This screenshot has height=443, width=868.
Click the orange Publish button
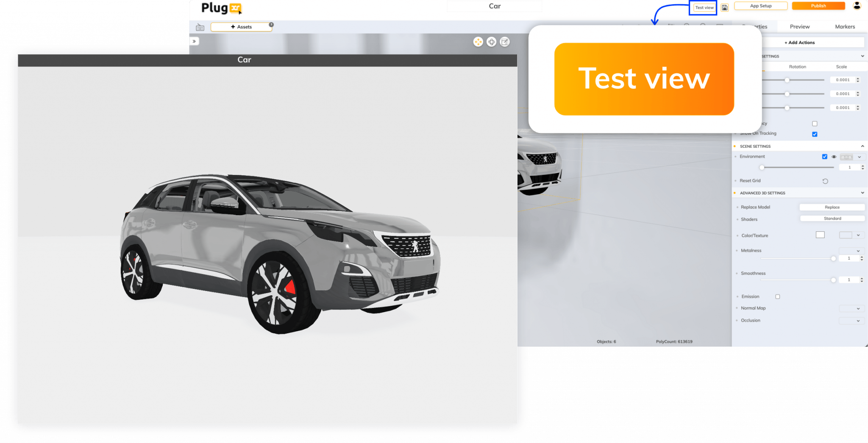pos(818,6)
